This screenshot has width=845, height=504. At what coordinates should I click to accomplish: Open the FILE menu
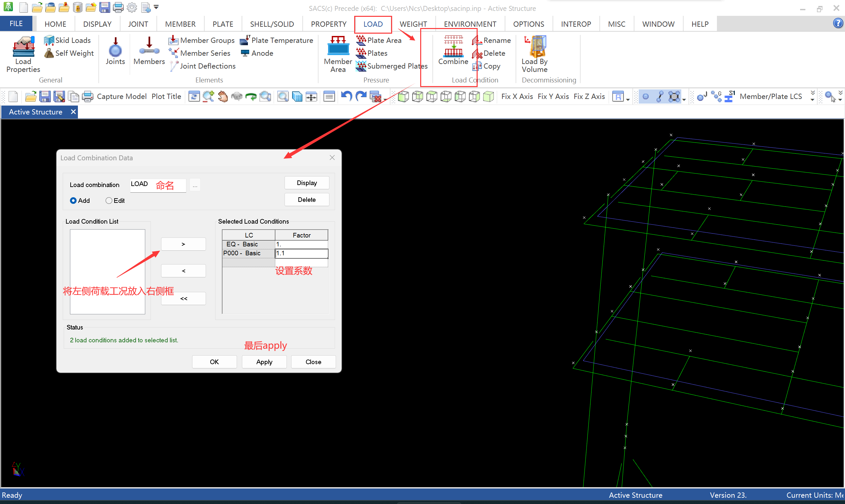(16, 24)
